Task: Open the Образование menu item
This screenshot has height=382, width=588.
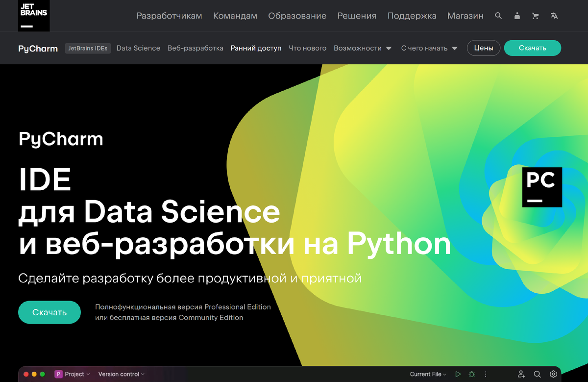Action: 297,16
